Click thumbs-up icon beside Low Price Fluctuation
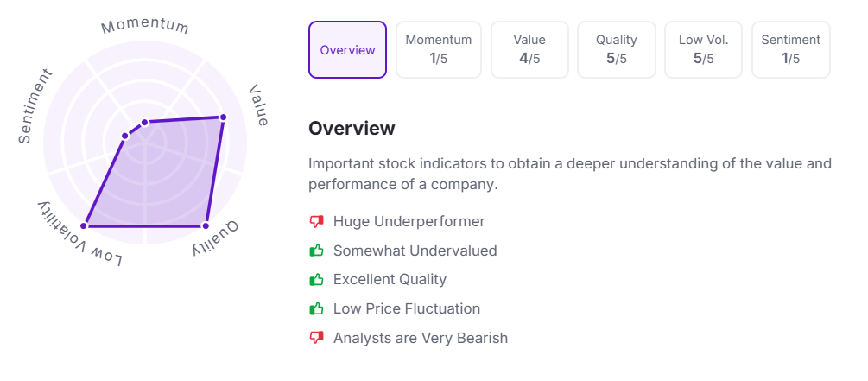Viewport: 868px width, 381px height. point(316,309)
